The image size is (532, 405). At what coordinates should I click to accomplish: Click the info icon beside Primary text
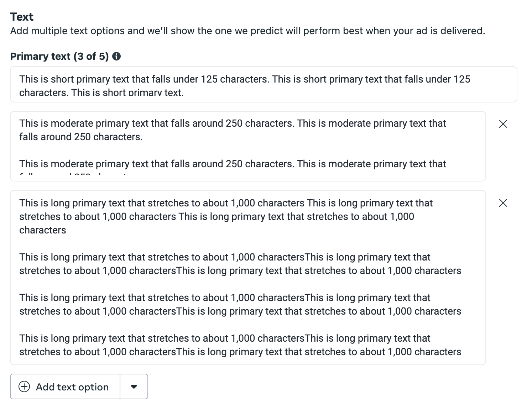116,56
